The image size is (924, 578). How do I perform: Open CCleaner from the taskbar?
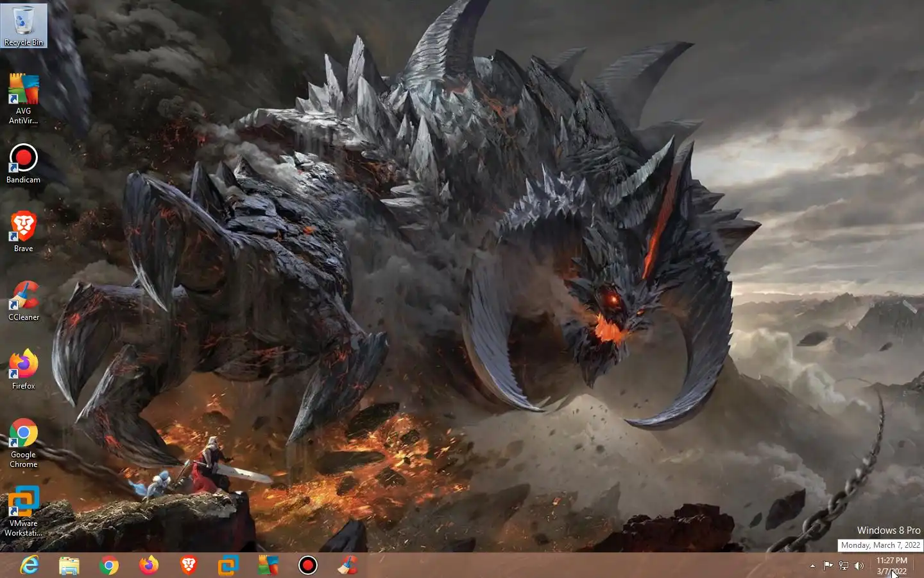(348, 565)
